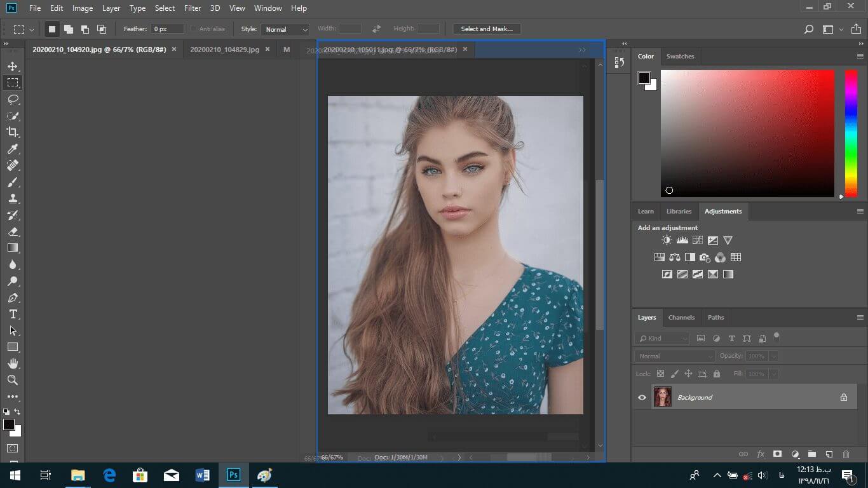Add a Brightness/Contrast adjustment
Viewport: 868px width, 488px height.
tap(667, 240)
